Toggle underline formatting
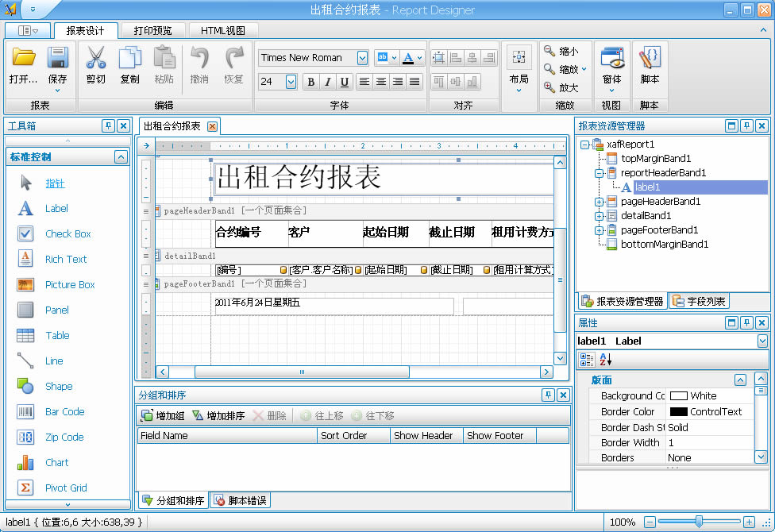775x532 pixels. [345, 82]
